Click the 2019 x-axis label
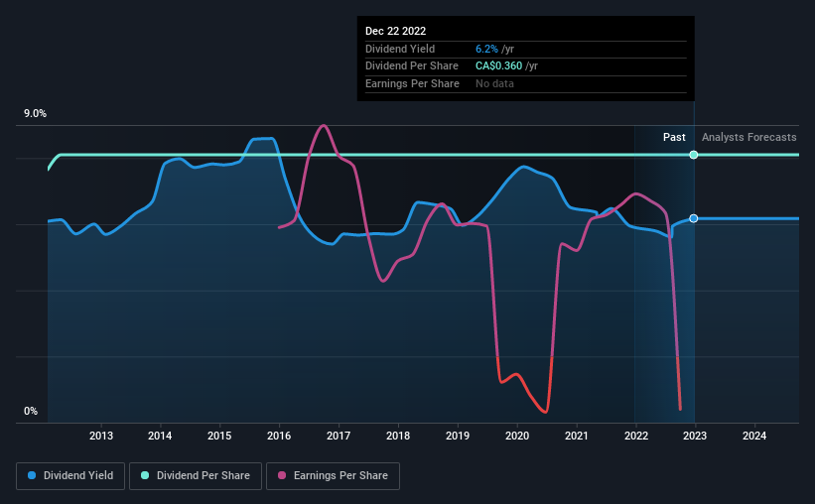This screenshot has height=504, width=815. 458,436
